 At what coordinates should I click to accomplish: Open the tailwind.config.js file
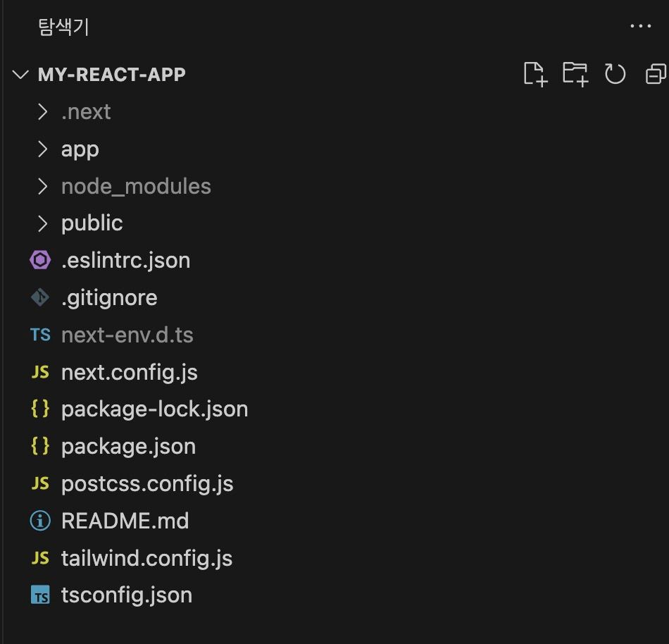146,558
